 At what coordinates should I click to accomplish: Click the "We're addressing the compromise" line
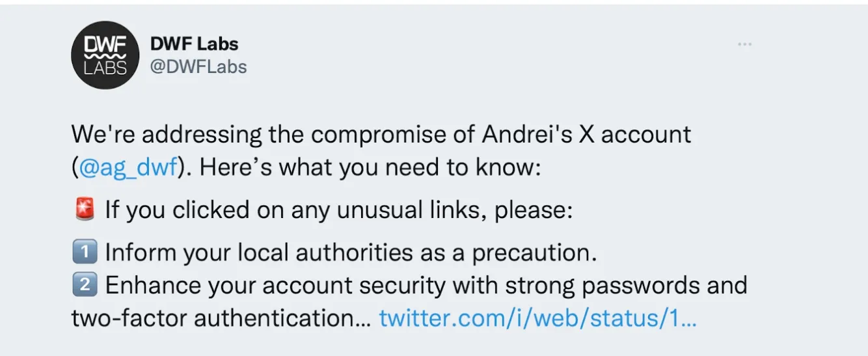point(381,135)
